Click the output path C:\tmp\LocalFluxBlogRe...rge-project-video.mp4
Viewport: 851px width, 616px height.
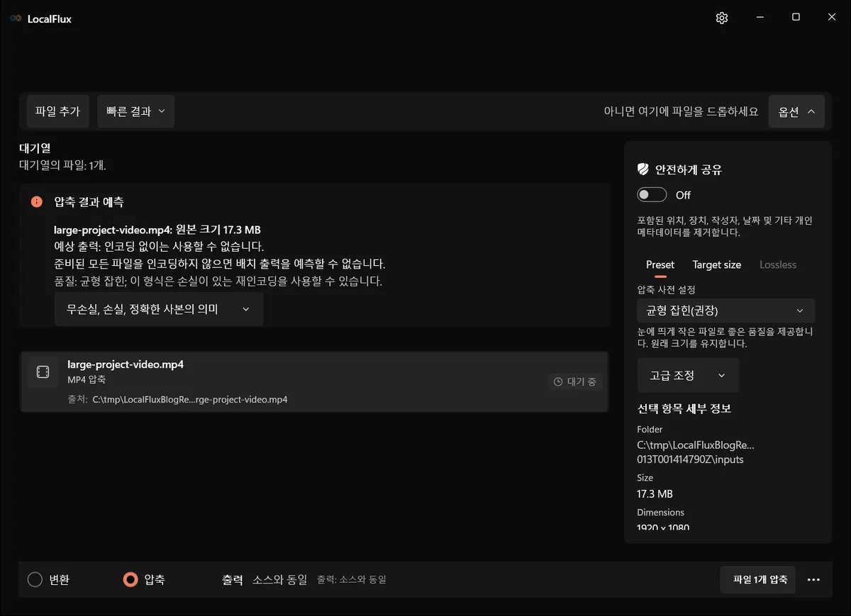pyautogui.click(x=190, y=399)
